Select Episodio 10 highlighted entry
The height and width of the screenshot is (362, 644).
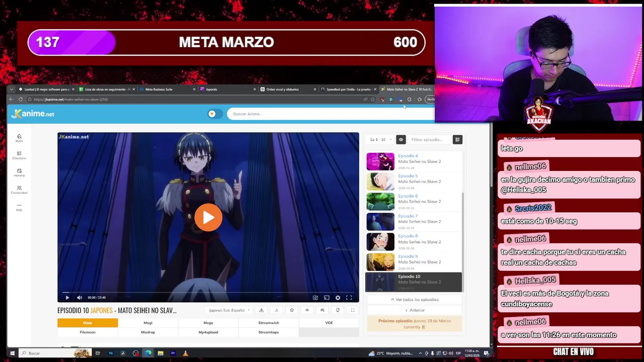click(413, 282)
